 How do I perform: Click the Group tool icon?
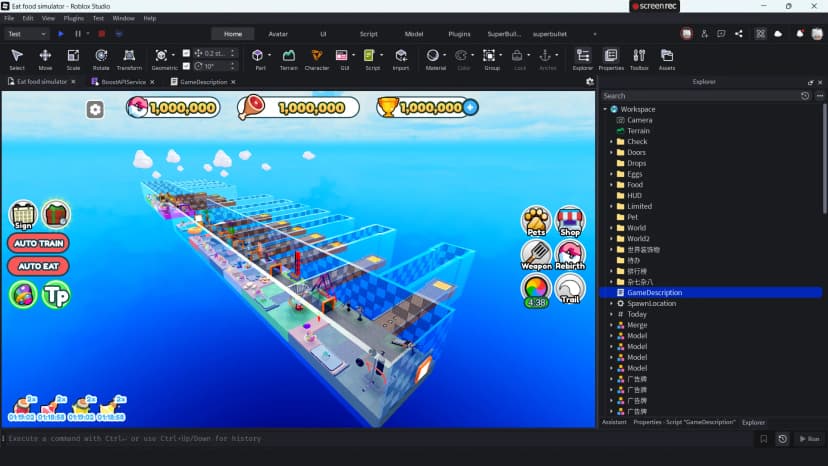pyautogui.click(x=490, y=56)
